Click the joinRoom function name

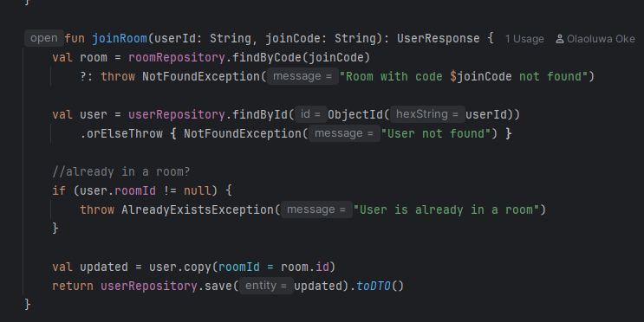pos(120,39)
